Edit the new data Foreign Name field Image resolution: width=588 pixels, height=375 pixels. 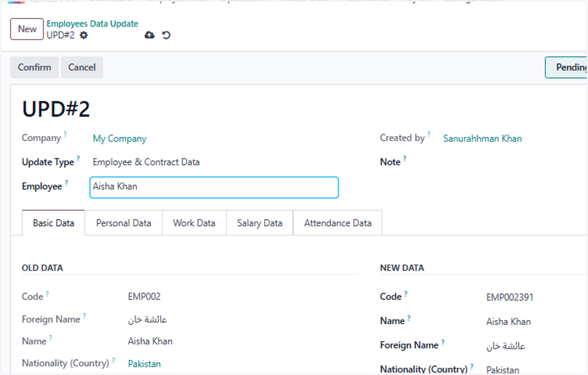pos(506,346)
